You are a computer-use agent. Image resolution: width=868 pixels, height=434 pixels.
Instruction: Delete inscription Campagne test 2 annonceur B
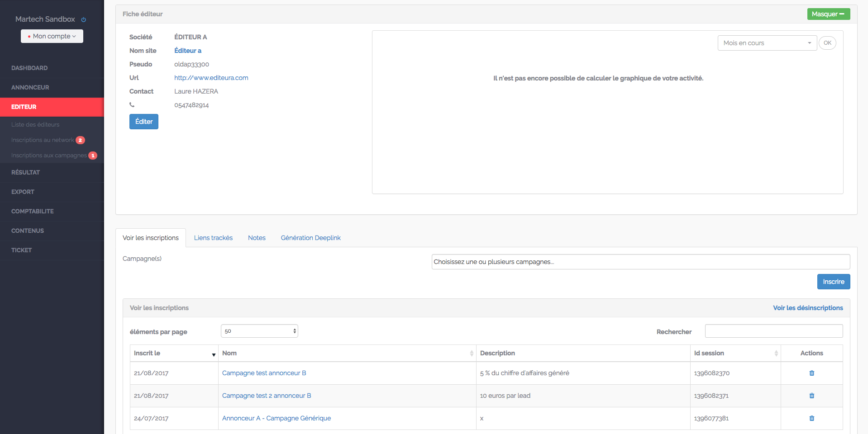[811, 396]
